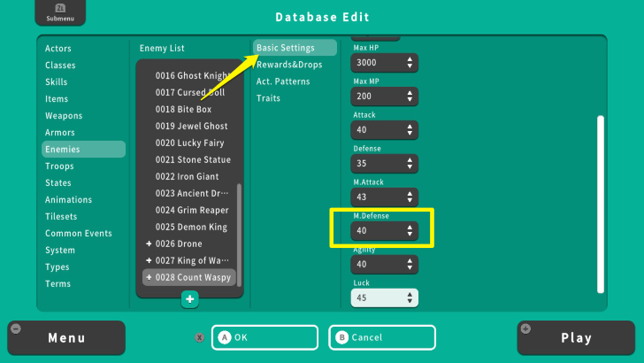Click the Attack stepper arrows
Viewport: 644px width, 363px height.
click(x=410, y=130)
